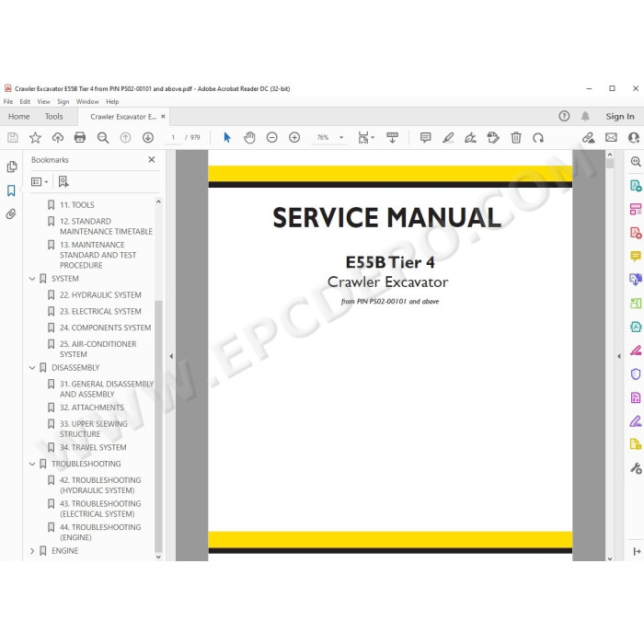
Task: Enable scrolling mode via the keyboard arrow icon
Action: click(392, 138)
